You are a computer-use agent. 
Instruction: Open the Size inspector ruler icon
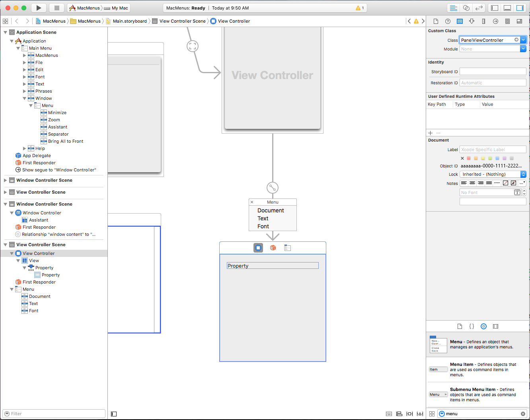pos(483,21)
